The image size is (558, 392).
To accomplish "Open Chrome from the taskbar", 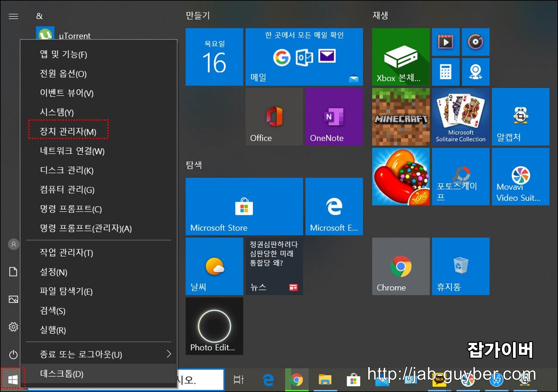I will point(297,379).
